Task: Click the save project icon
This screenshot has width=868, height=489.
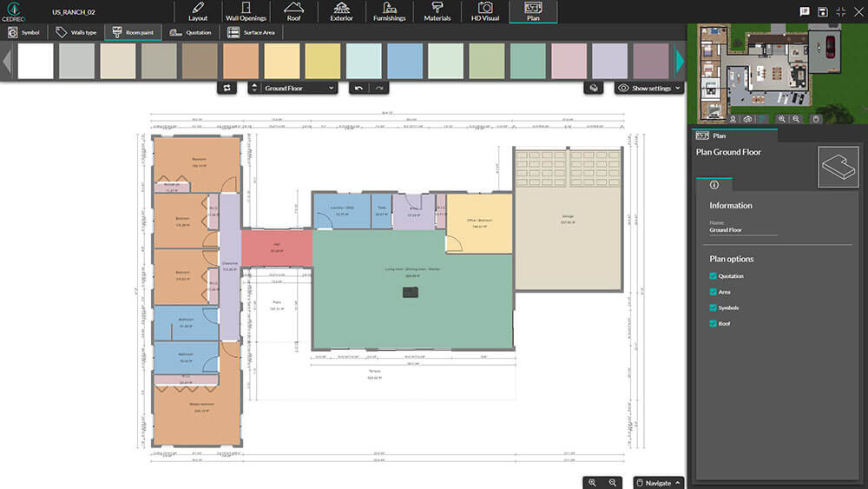Action: (x=822, y=11)
